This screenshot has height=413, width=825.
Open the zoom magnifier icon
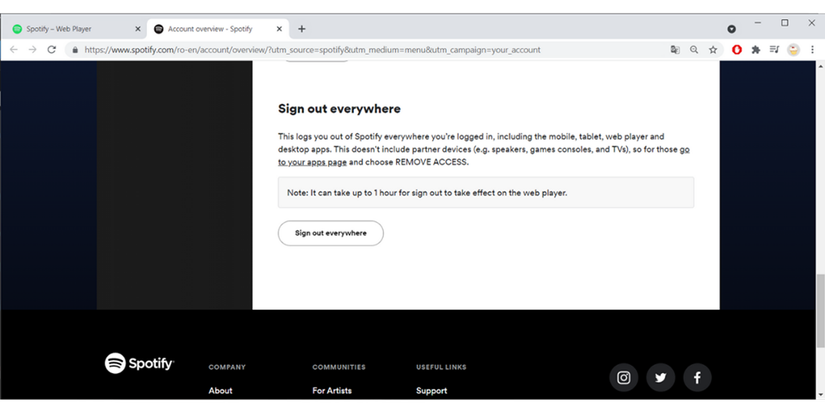click(x=694, y=49)
